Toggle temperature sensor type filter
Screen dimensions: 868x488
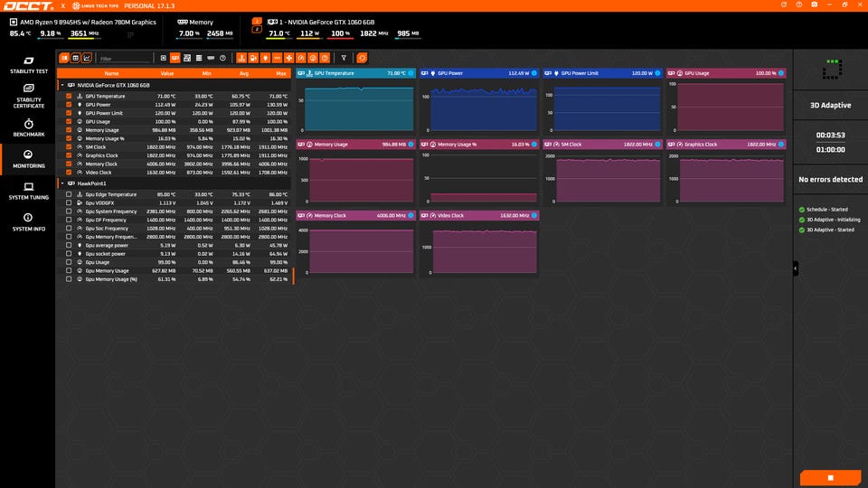pos(241,58)
